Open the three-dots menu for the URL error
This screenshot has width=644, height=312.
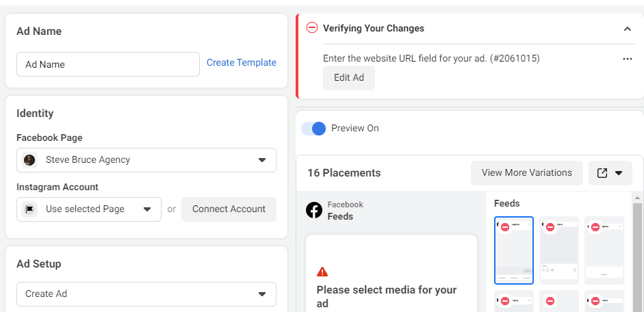pyautogui.click(x=627, y=59)
